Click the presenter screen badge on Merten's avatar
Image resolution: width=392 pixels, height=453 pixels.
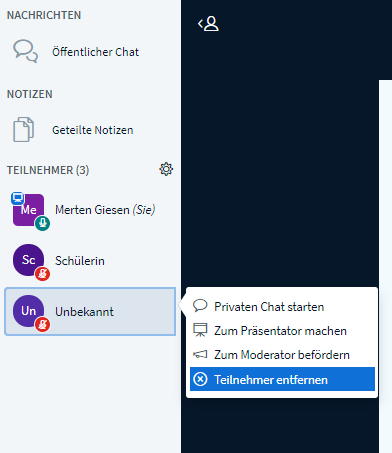pos(18,198)
